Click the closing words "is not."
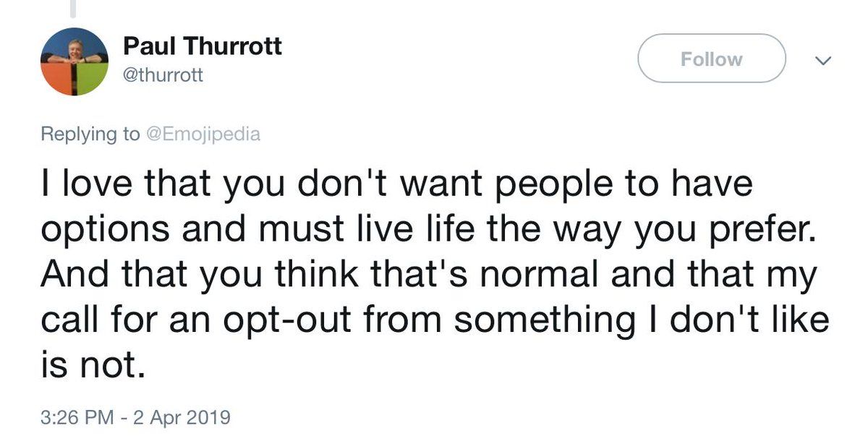The image size is (868, 444). pos(88,366)
